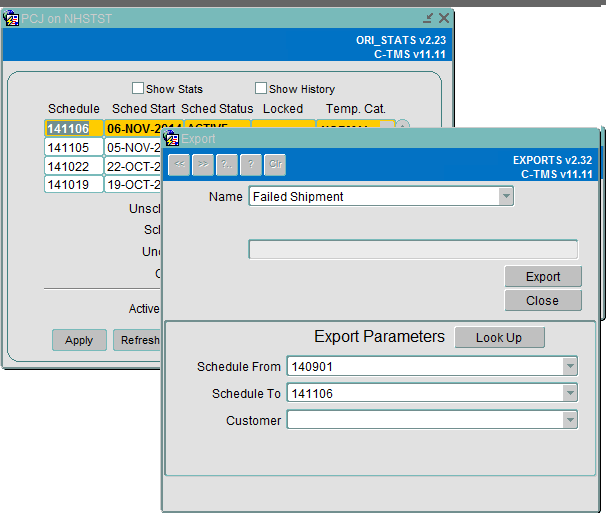Click the previous record '<<' toolbar button
606x513 pixels.
coord(179,164)
